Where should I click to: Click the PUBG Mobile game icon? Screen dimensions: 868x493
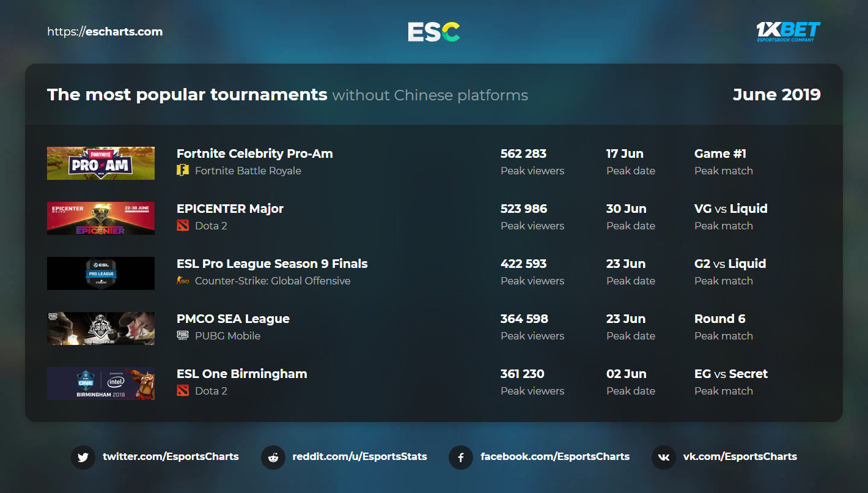tap(183, 336)
